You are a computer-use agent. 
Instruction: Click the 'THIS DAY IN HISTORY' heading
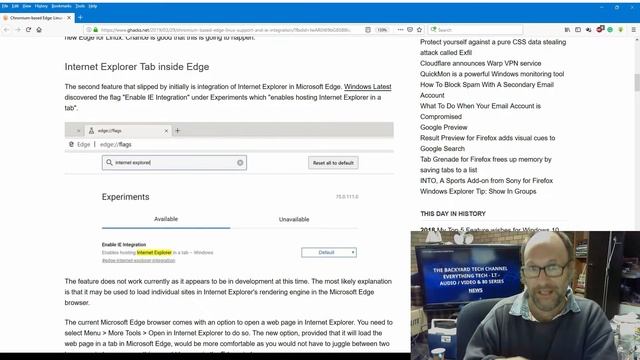453,213
